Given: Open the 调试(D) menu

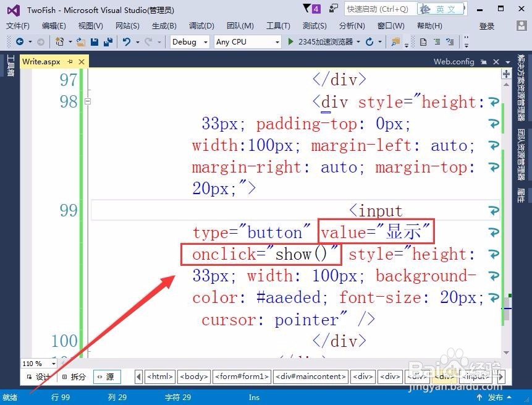Looking at the screenshot, I should (201, 26).
